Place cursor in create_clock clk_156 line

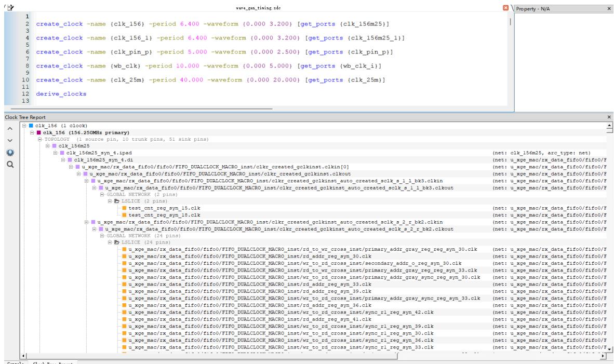[x=212, y=24]
